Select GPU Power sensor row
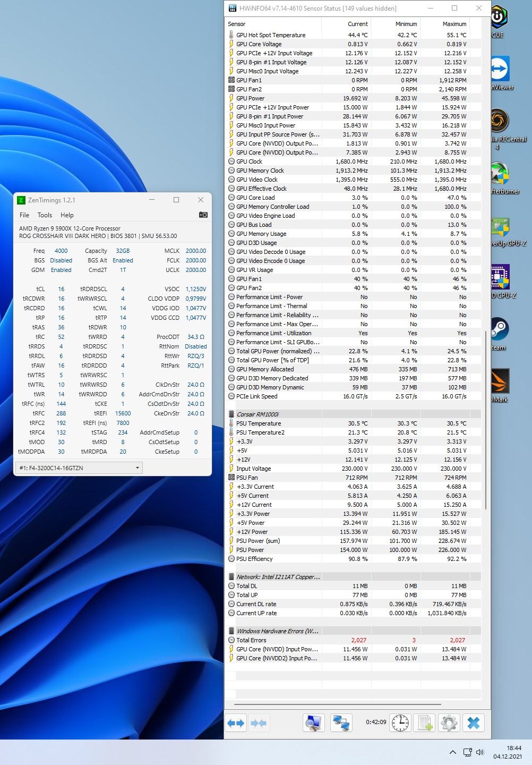 353,98
